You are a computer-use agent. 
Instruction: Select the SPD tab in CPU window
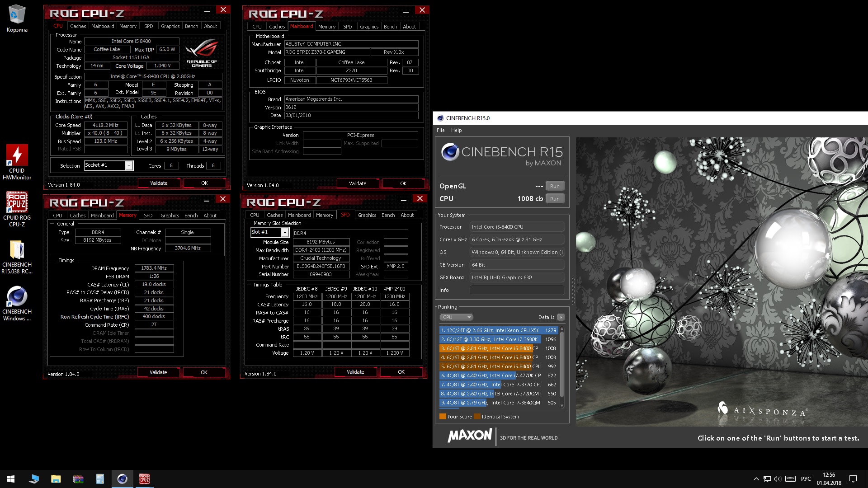[x=148, y=26]
